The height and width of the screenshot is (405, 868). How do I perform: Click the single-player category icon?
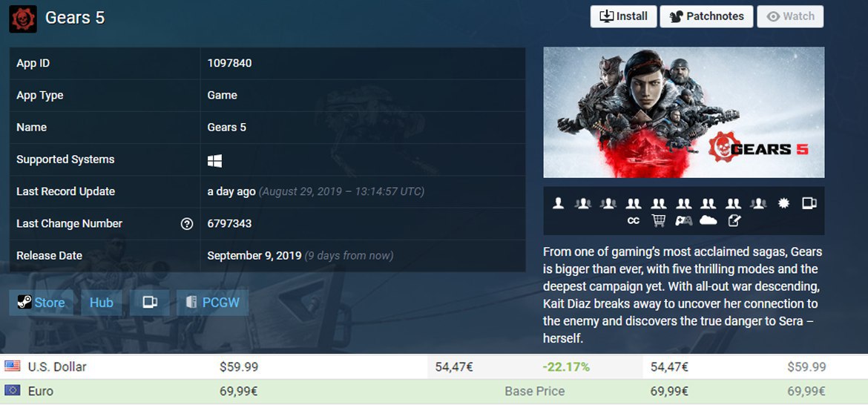[558, 203]
